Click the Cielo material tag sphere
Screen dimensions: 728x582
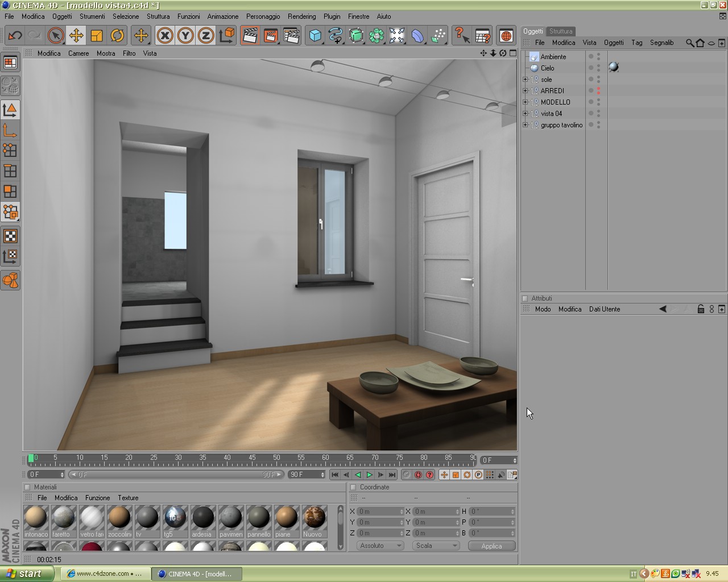(x=614, y=68)
